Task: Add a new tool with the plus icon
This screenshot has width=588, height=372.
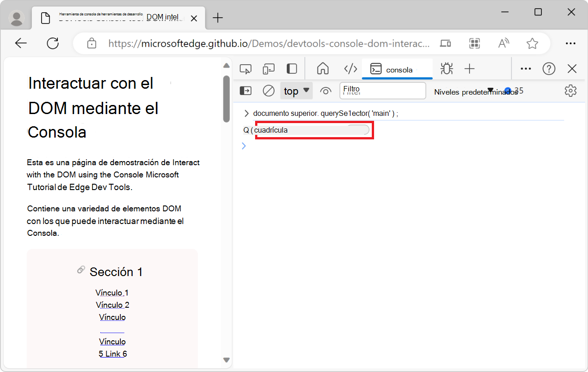Action: (469, 69)
